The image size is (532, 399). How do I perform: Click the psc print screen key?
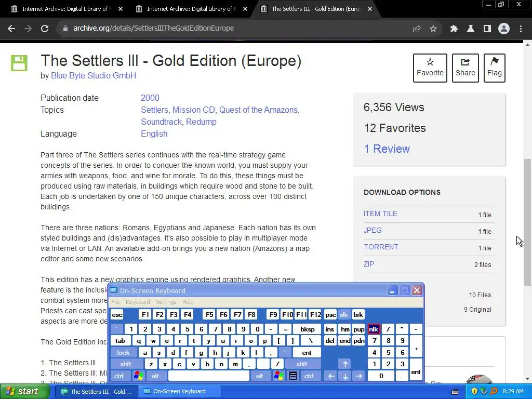click(x=330, y=315)
